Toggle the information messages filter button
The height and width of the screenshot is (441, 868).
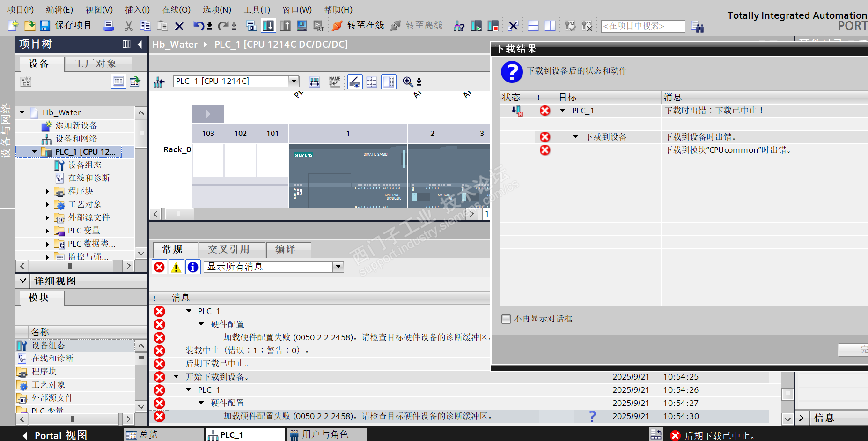[x=193, y=267]
